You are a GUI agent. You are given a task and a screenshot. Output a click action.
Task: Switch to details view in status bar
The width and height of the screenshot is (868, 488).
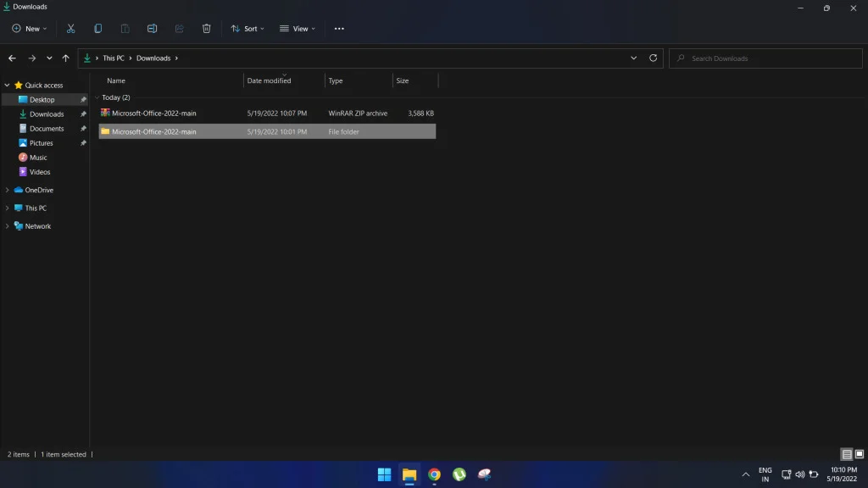[x=847, y=454]
